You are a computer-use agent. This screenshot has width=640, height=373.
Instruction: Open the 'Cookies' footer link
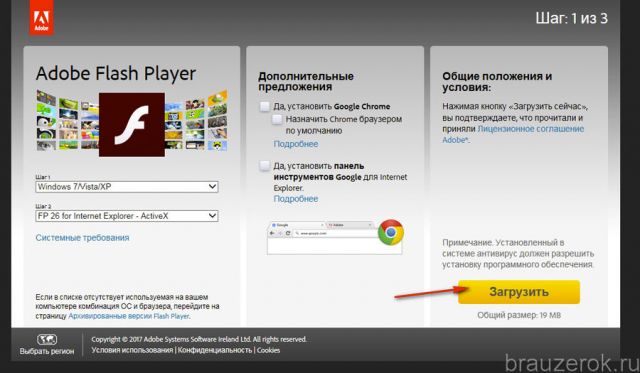coord(268,350)
